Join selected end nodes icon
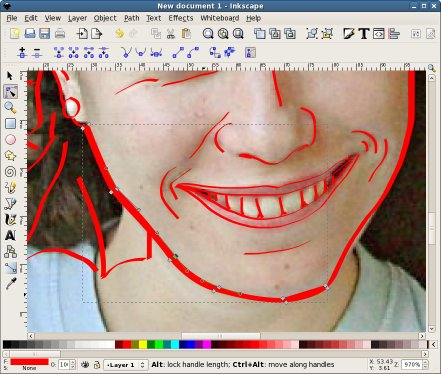This screenshot has height=374, width=441. coord(59,53)
